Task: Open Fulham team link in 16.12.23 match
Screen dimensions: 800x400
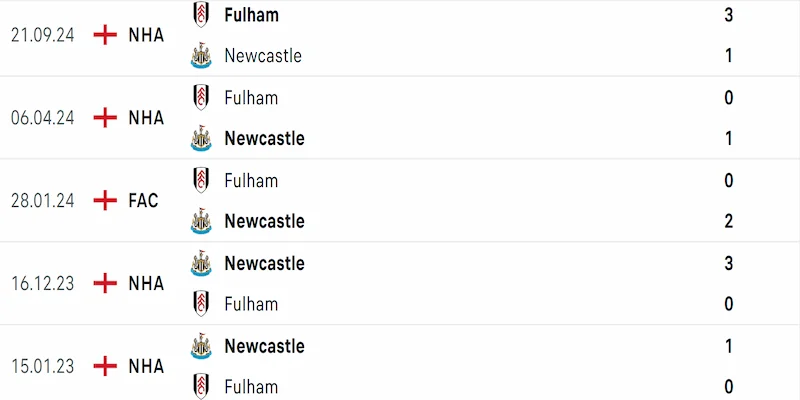Action: 251,304
